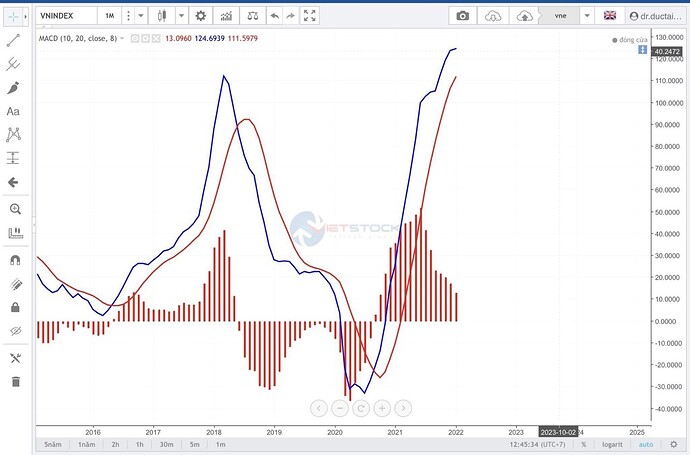Select the measure ruler tool
The image size is (690, 455).
[15, 232]
